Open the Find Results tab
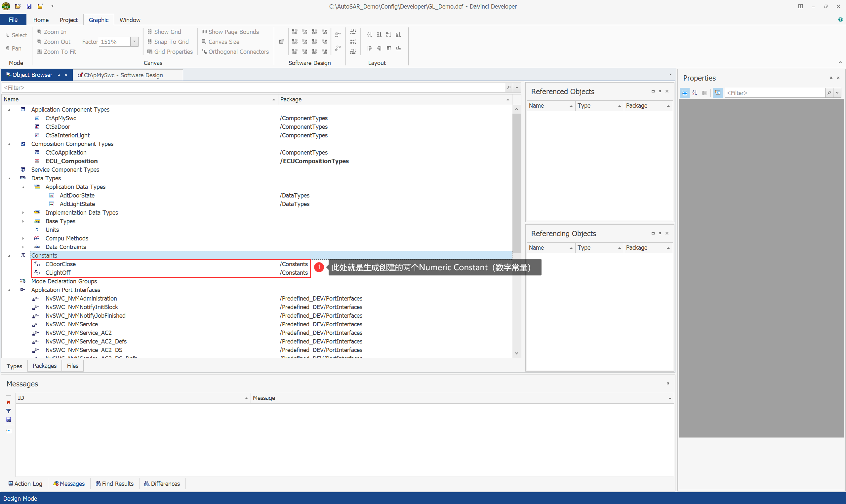This screenshot has height=504, width=846. pyautogui.click(x=114, y=484)
